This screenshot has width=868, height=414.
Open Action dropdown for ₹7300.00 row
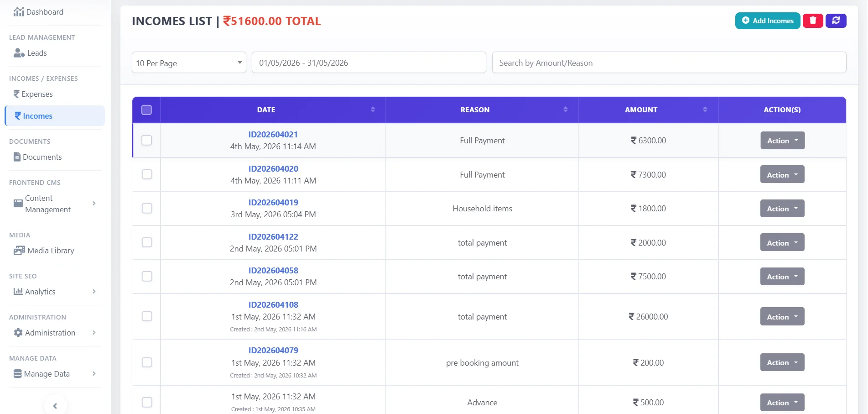(782, 174)
